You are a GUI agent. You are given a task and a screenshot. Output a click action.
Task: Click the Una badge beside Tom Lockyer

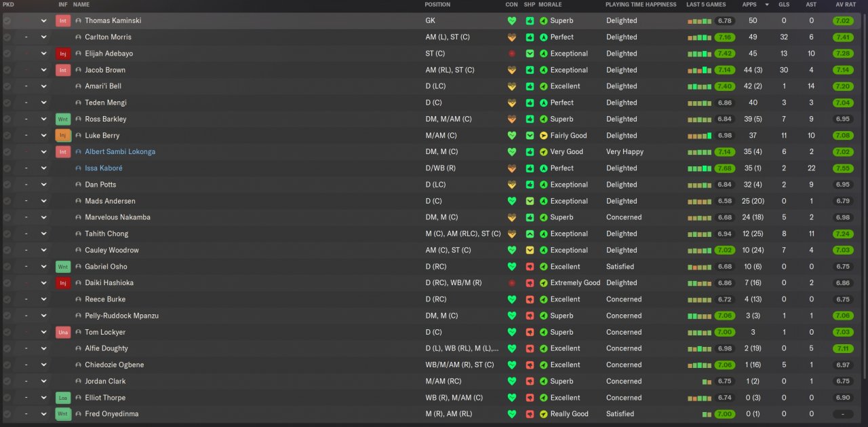[x=63, y=333]
